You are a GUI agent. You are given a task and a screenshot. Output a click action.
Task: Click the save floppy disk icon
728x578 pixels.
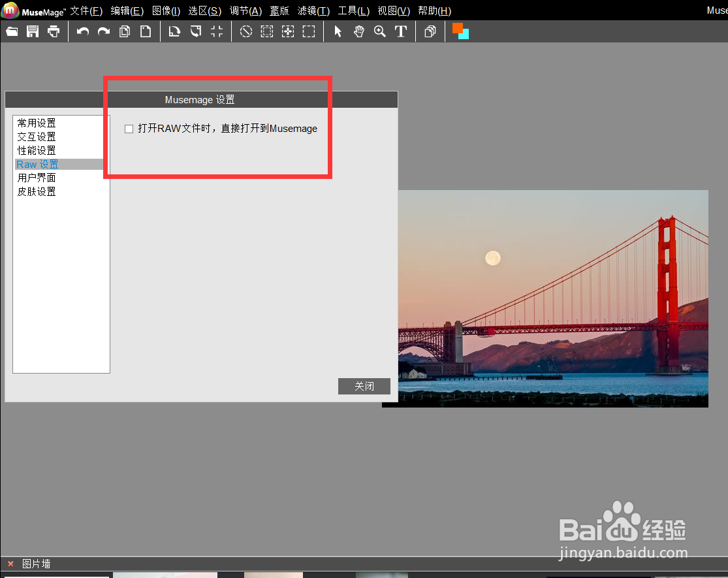coord(33,31)
